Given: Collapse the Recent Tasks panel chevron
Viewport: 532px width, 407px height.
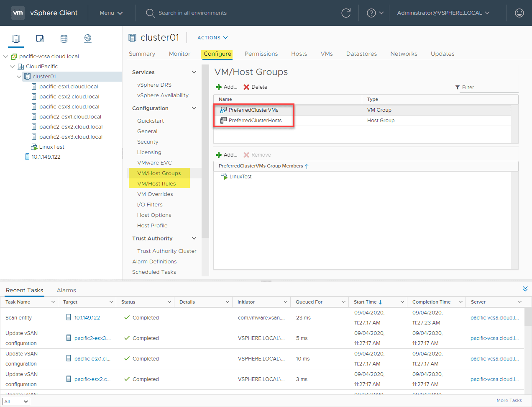Looking at the screenshot, I should pos(525,289).
